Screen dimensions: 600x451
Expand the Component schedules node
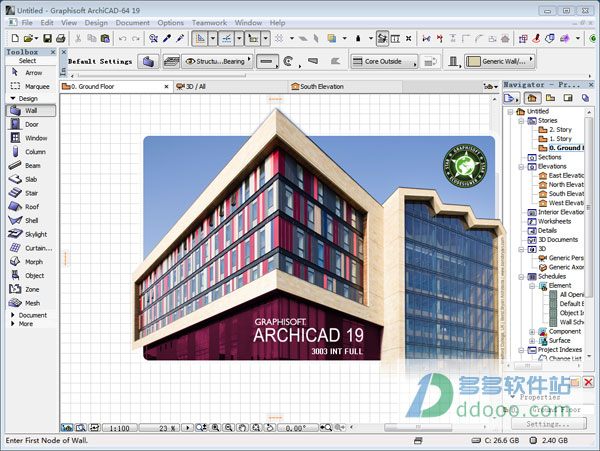(532, 332)
